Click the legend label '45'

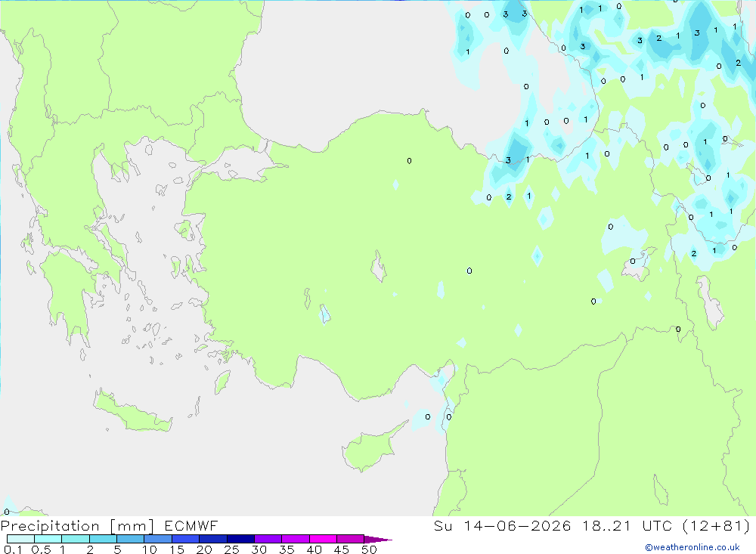342,549
